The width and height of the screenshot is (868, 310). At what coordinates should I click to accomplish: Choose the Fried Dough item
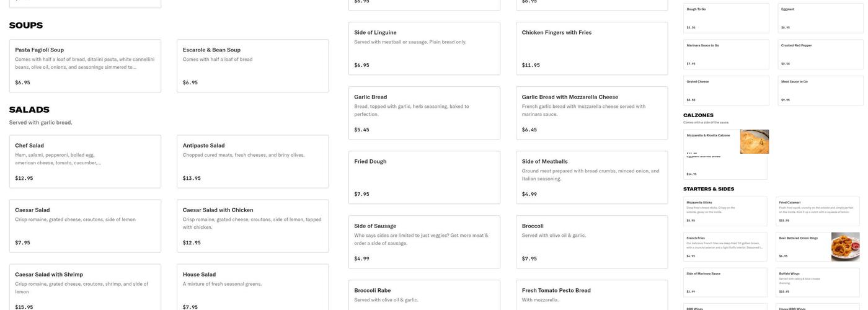click(424, 177)
